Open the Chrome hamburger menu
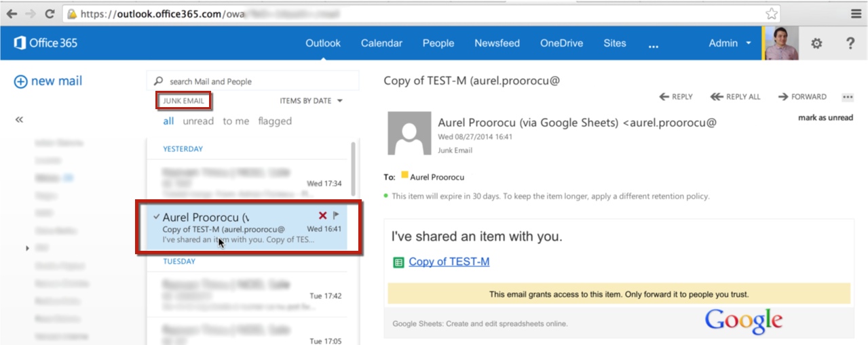 click(856, 14)
